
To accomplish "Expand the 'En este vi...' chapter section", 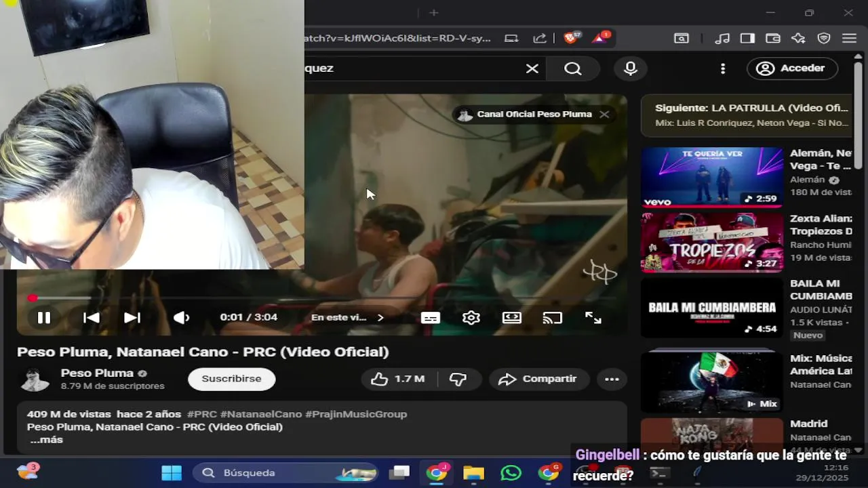I will tap(348, 317).
